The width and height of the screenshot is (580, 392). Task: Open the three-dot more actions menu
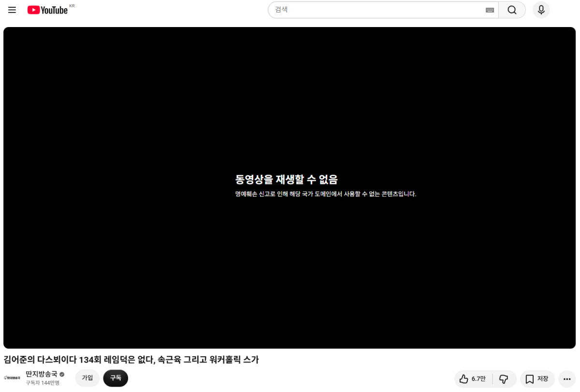click(567, 379)
